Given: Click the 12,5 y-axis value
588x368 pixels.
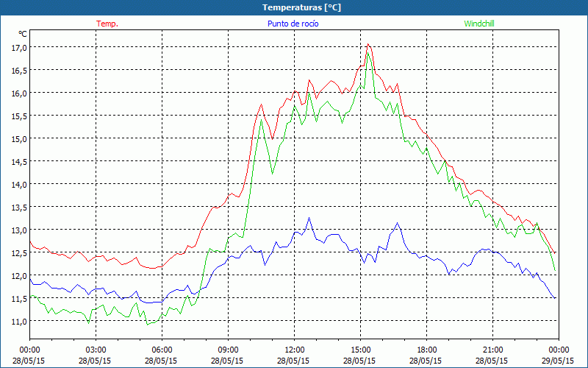Looking at the screenshot, I should 19,252.
